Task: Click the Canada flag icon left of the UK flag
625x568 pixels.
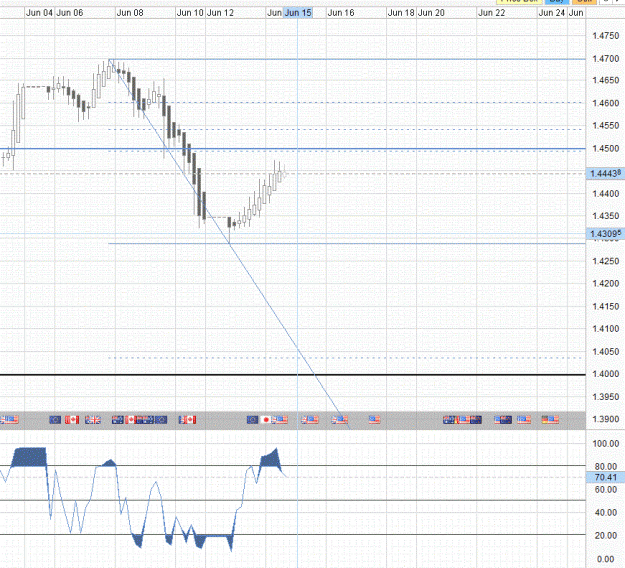Action: (72, 420)
